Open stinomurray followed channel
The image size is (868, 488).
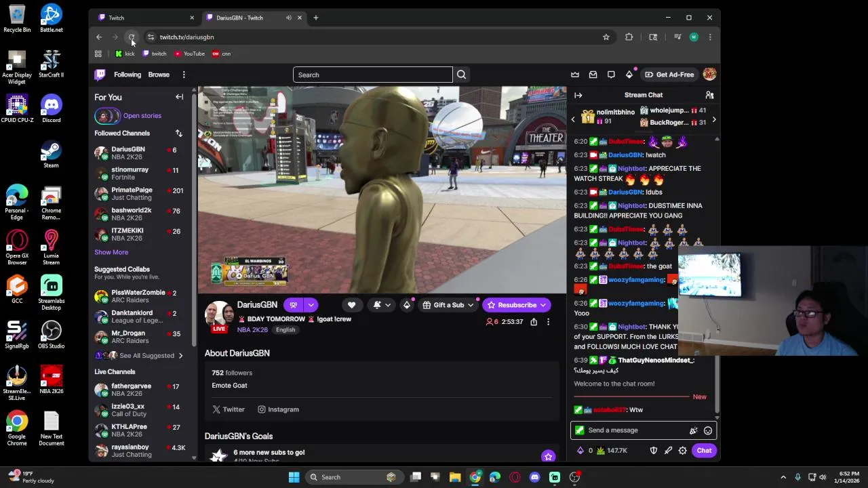tap(139, 174)
